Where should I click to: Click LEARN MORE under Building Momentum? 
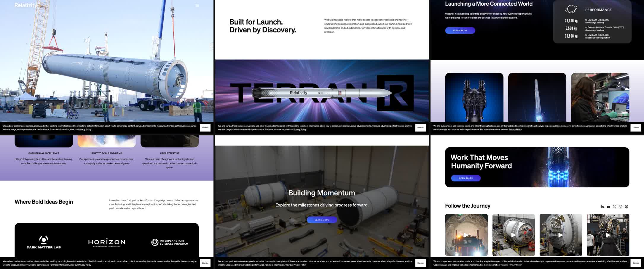coord(322,220)
